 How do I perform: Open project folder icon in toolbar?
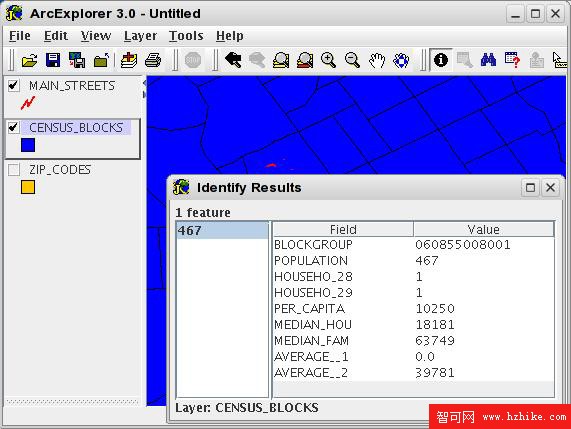click(x=29, y=60)
